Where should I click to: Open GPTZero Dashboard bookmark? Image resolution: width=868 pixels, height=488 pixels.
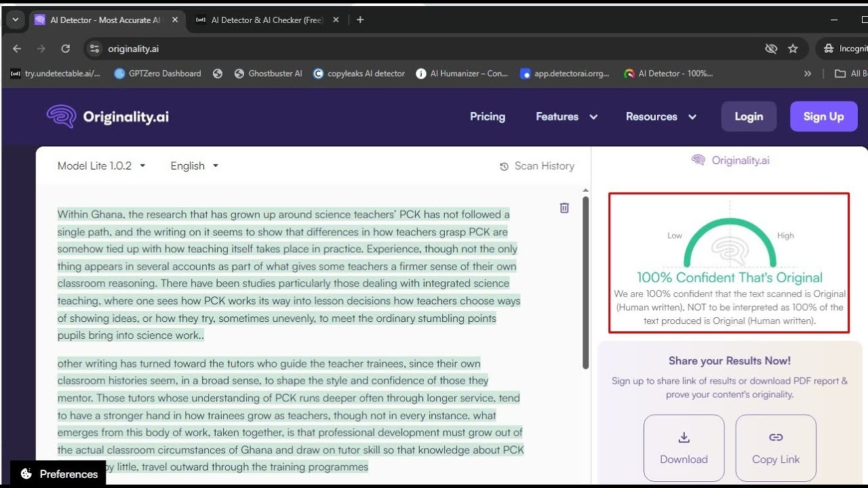tap(158, 73)
